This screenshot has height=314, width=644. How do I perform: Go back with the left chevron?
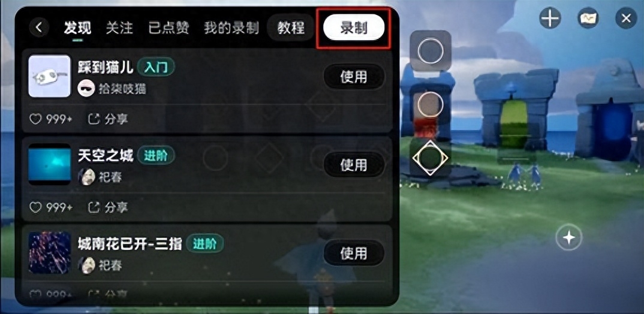click(x=40, y=28)
